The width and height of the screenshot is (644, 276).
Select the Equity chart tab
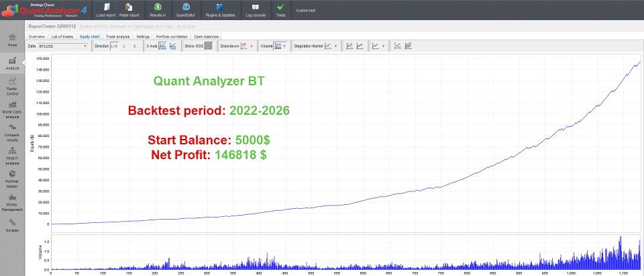point(89,37)
